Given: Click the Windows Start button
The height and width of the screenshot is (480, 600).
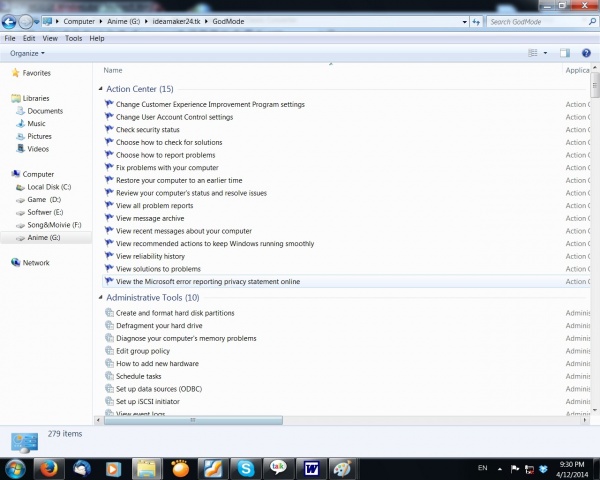Looking at the screenshot, I should pos(15,467).
